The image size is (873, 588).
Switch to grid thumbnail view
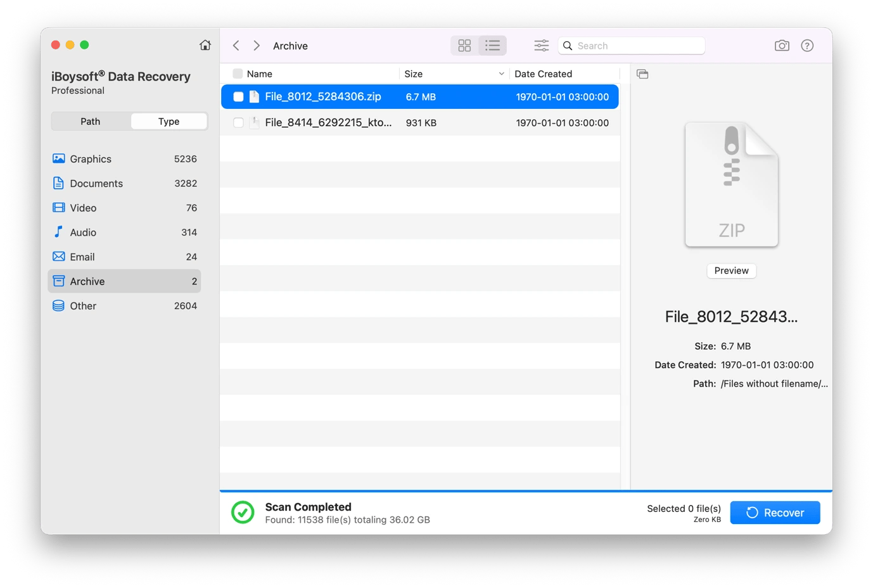pos(464,46)
